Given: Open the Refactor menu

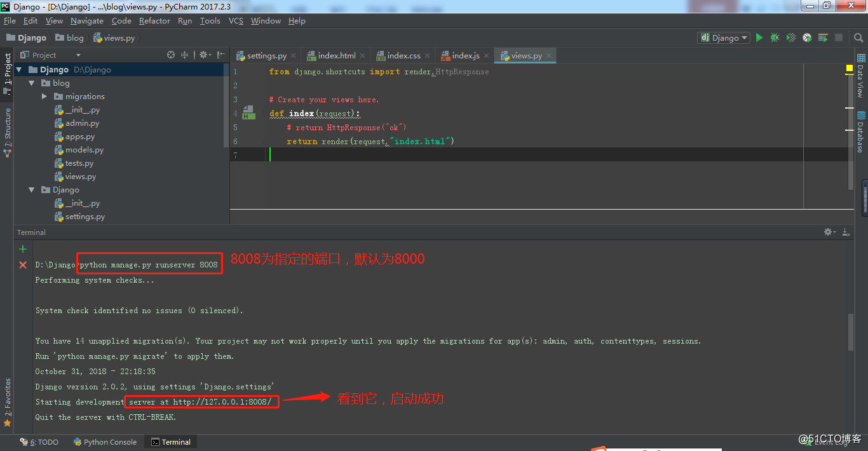Looking at the screenshot, I should (154, 21).
